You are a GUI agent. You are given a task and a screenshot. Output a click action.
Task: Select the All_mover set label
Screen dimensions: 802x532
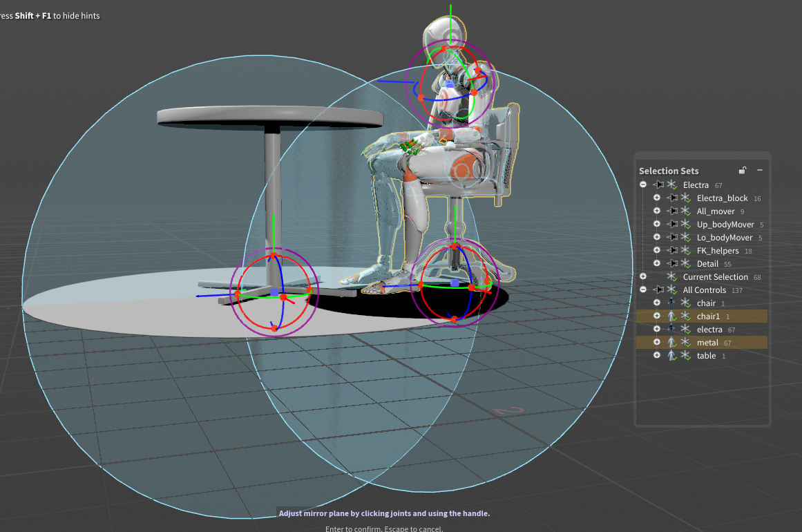[x=716, y=211]
